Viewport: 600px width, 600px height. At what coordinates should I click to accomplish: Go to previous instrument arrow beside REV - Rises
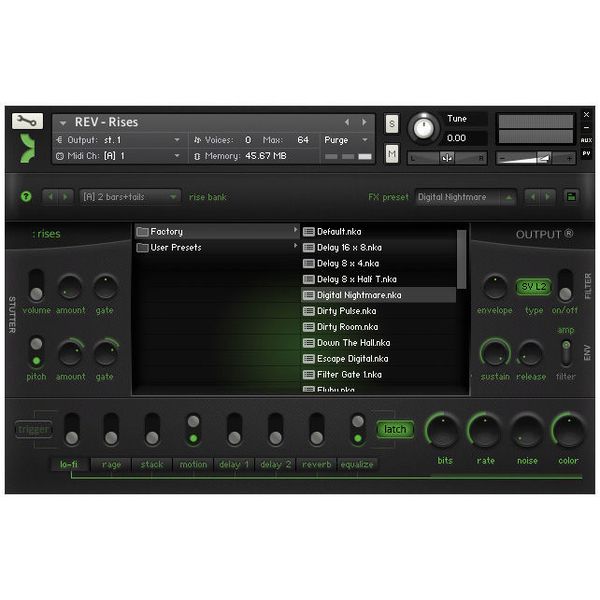click(x=347, y=122)
